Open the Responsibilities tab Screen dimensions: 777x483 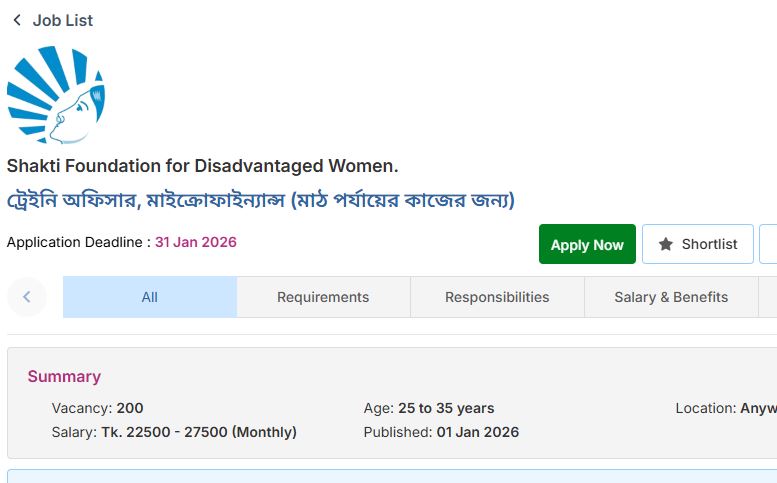click(x=497, y=297)
